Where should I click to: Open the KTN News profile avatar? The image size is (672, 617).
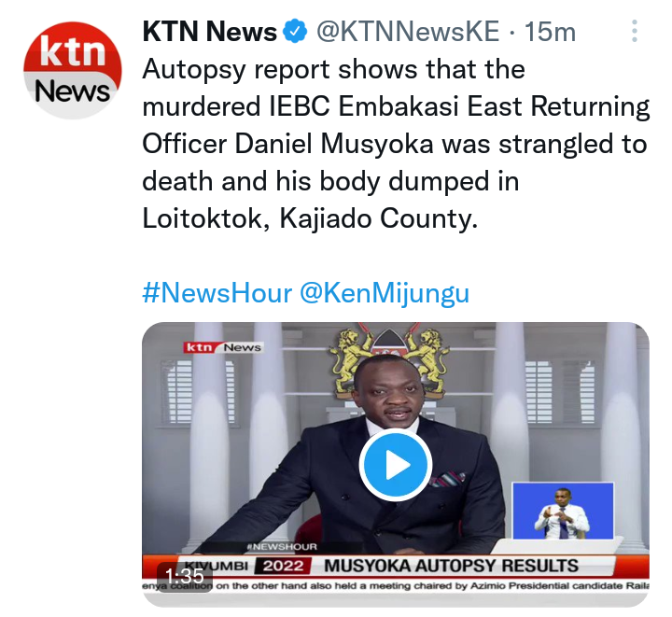coord(73,70)
